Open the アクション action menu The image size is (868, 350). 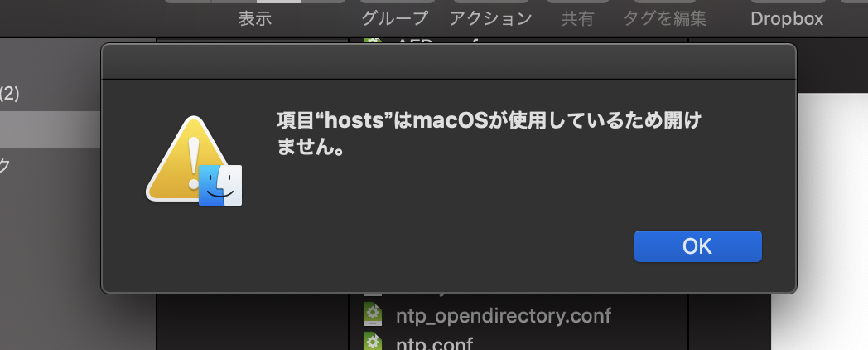pos(490,18)
